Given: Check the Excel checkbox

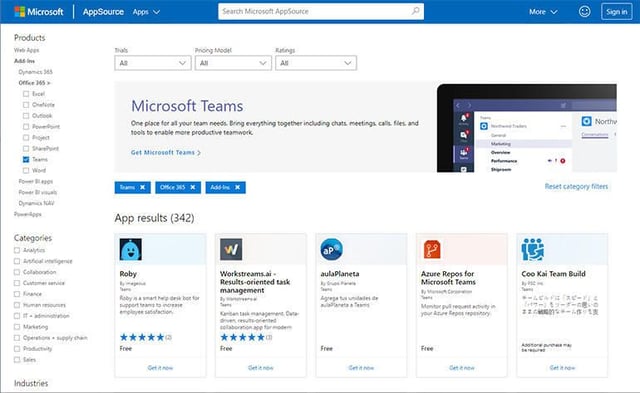Looking at the screenshot, I should click(x=26, y=94).
